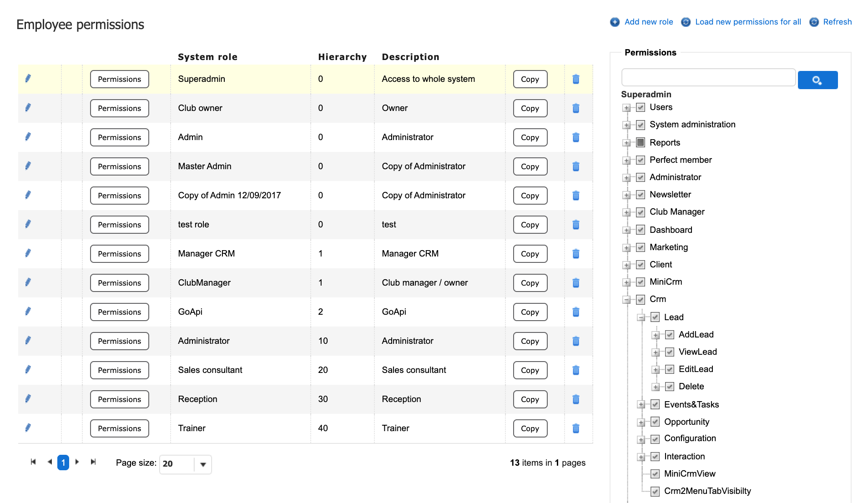
Task: Copy the Master Admin role
Action: click(x=530, y=166)
